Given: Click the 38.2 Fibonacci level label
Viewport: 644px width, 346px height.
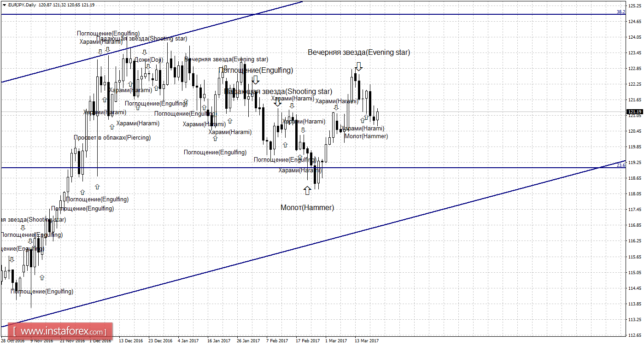Looking at the screenshot, I should point(621,12).
